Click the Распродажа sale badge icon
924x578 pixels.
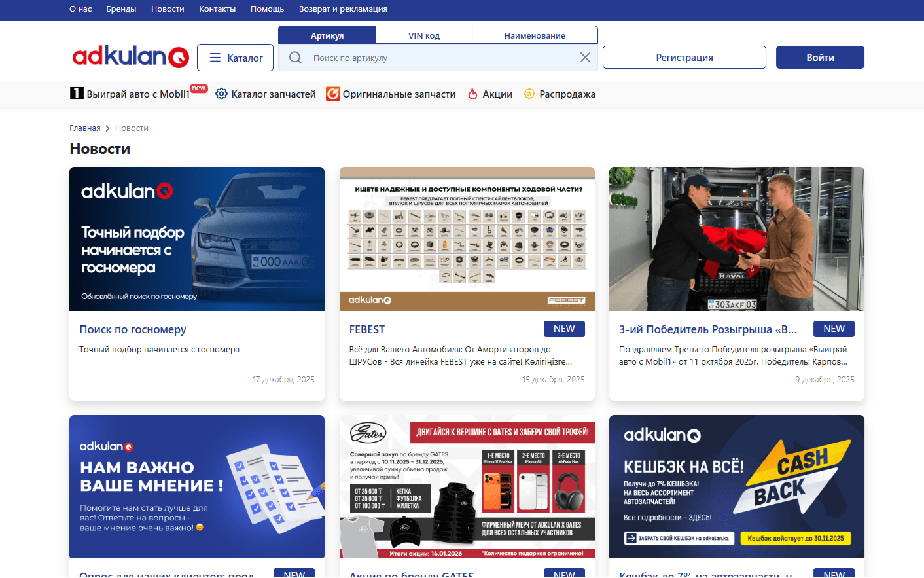click(529, 94)
